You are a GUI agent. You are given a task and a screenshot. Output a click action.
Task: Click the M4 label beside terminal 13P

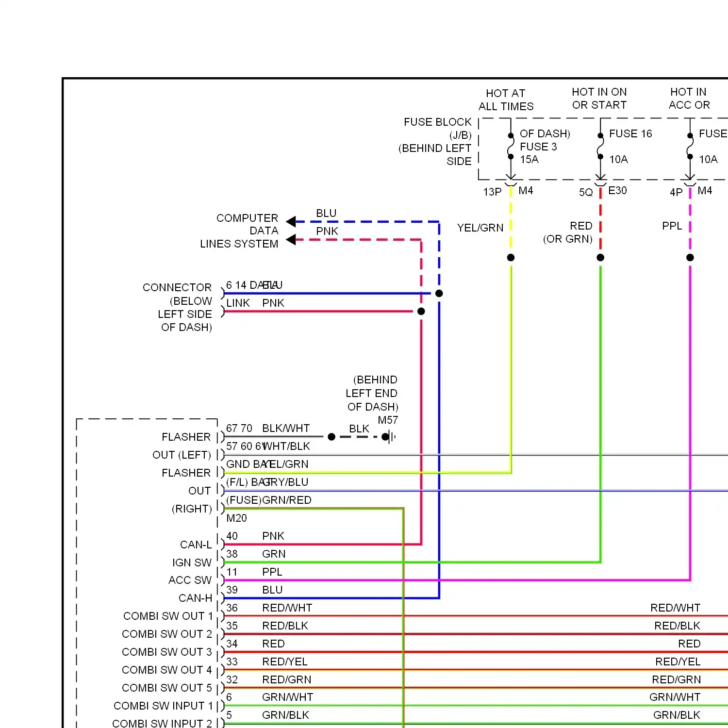[x=526, y=190]
